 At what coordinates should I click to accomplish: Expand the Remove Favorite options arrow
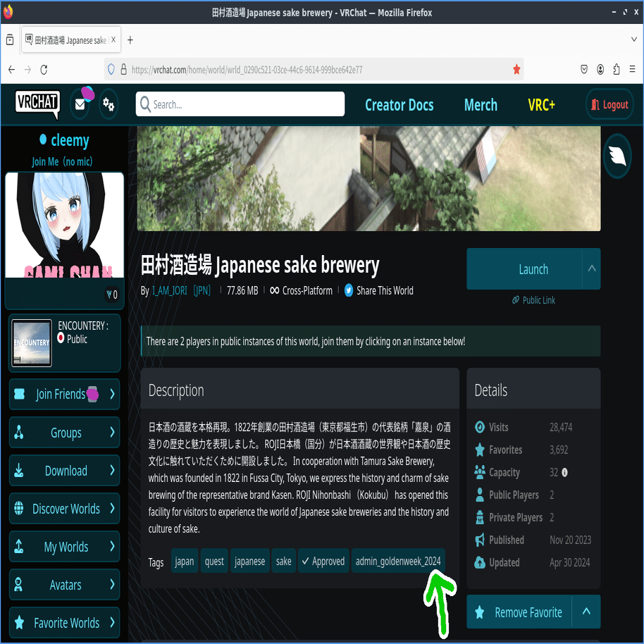(586, 612)
